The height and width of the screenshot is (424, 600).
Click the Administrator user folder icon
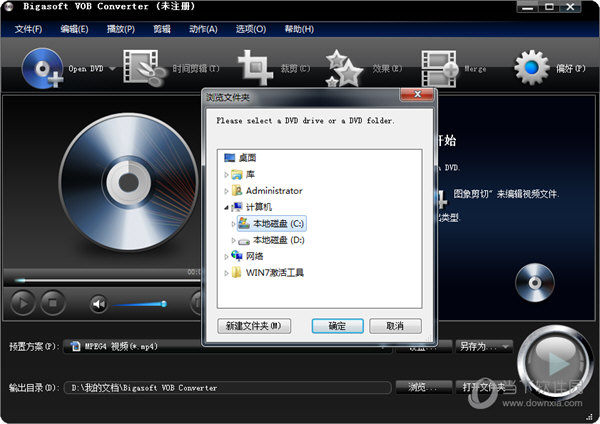[237, 190]
